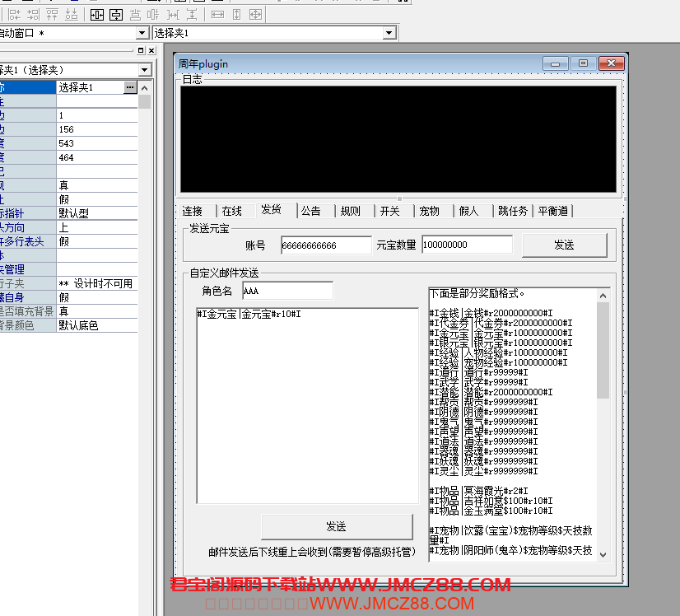Open ellipsis editor for 选择夹1 name
Image resolution: width=680 pixels, height=616 pixels.
(x=130, y=87)
